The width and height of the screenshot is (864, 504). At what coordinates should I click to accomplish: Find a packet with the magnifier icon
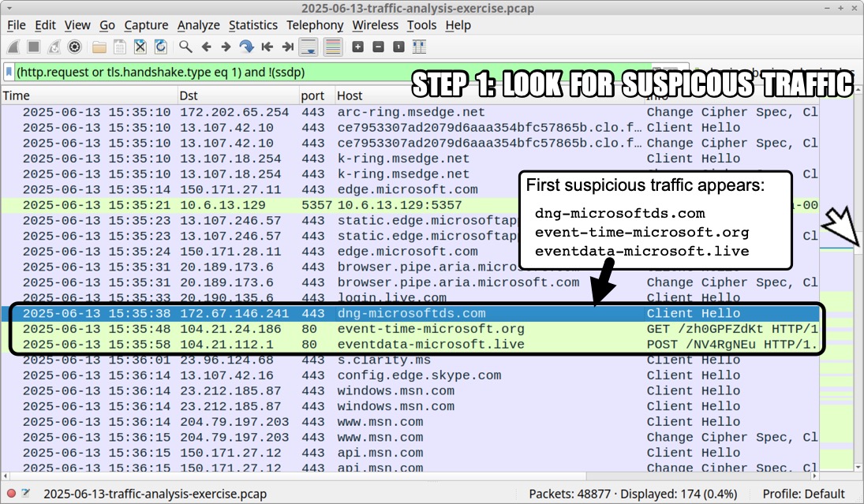pyautogui.click(x=185, y=47)
